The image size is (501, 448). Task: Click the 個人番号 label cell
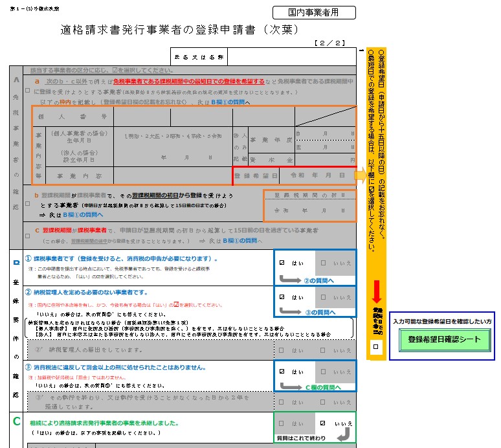73,117
